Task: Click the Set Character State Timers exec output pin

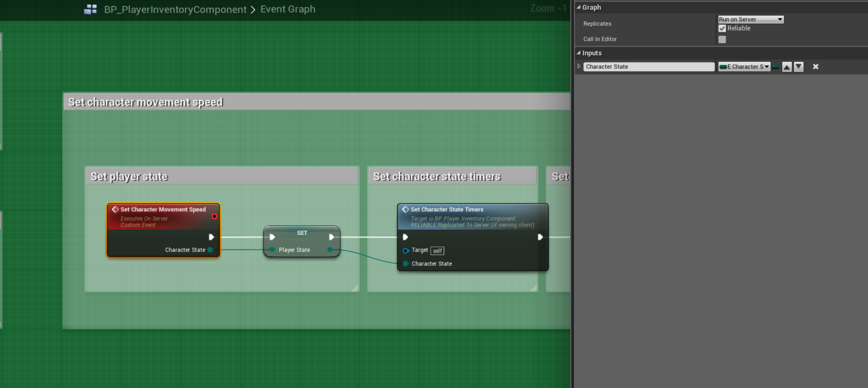Action: [x=540, y=237]
